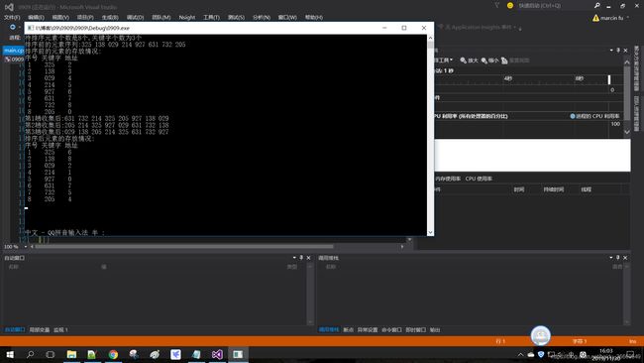The image size is (644, 363).
Task: Click the Zoom Out (缩小) diagnostic tool button
Action: pos(489,60)
